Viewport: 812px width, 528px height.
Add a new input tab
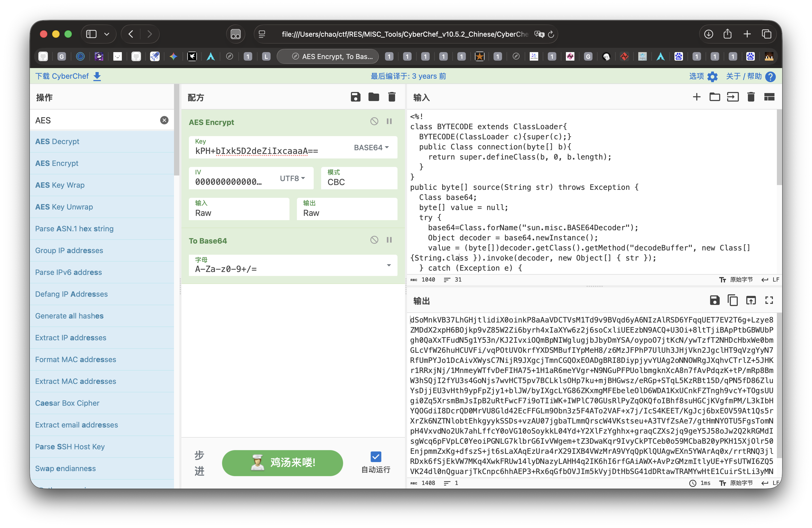(x=696, y=97)
